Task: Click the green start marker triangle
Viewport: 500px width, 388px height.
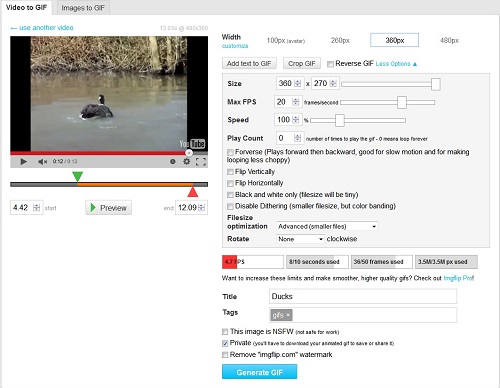Action: coord(77,177)
